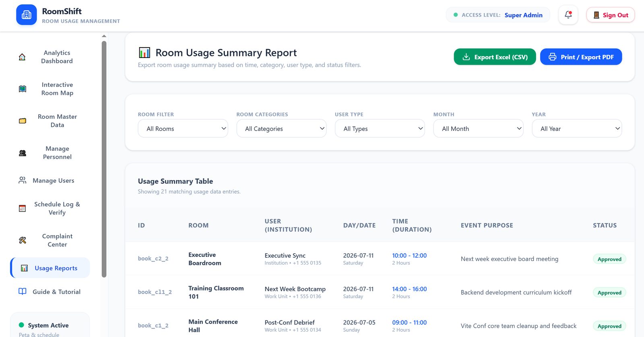Click booking ID book_c2_2
Image resolution: width=644 pixels, height=337 pixels.
(153, 258)
